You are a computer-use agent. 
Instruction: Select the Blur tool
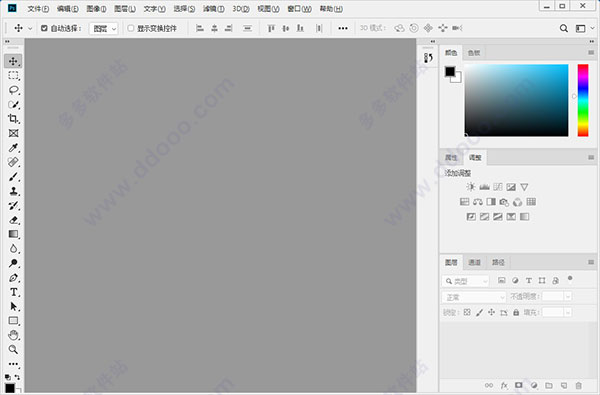point(13,249)
